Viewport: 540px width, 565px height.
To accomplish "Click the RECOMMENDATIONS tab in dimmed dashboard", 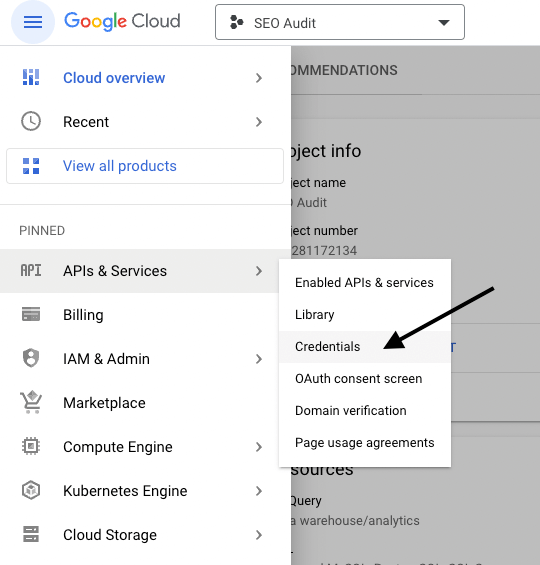I will tap(344, 70).
